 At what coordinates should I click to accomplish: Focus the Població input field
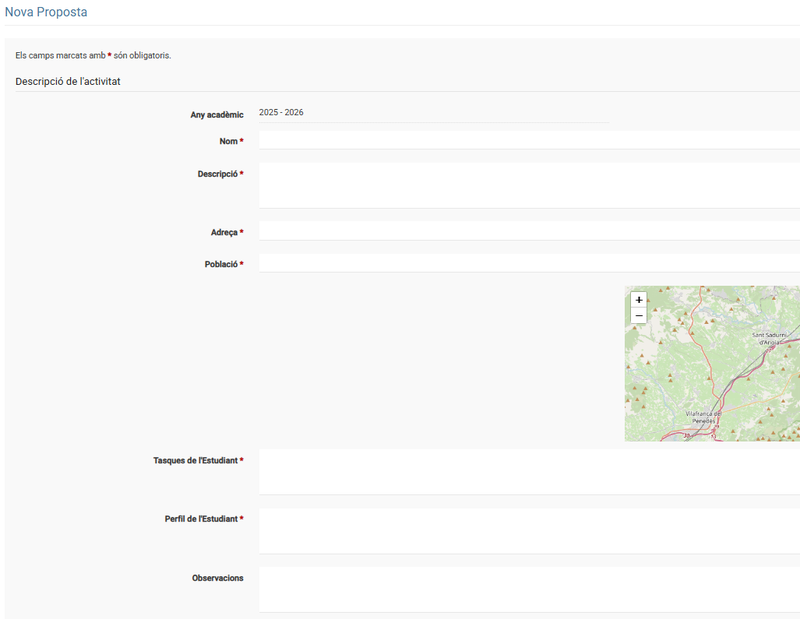click(528, 264)
